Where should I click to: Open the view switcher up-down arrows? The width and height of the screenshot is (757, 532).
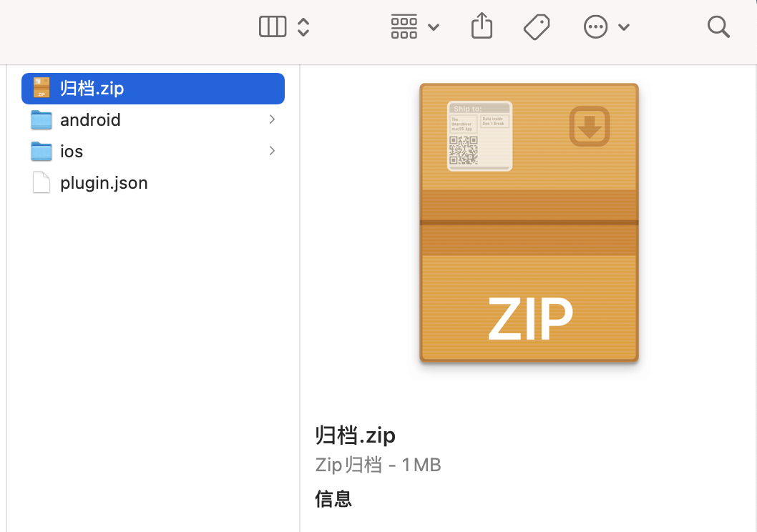click(x=303, y=26)
